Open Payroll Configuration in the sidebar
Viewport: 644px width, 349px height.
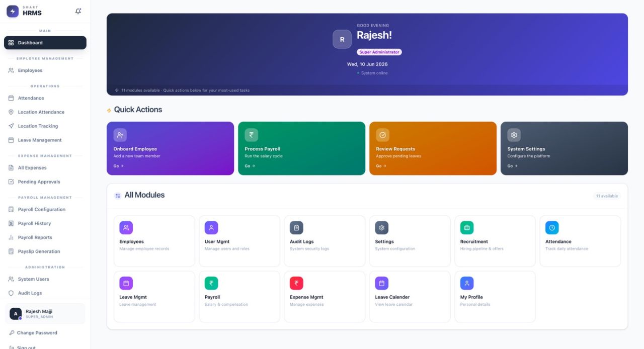point(45,210)
